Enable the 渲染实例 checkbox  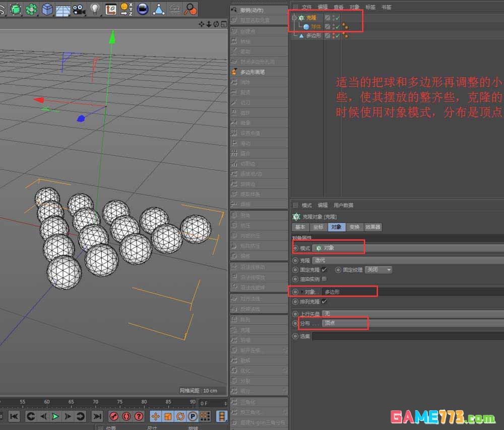tap(324, 279)
